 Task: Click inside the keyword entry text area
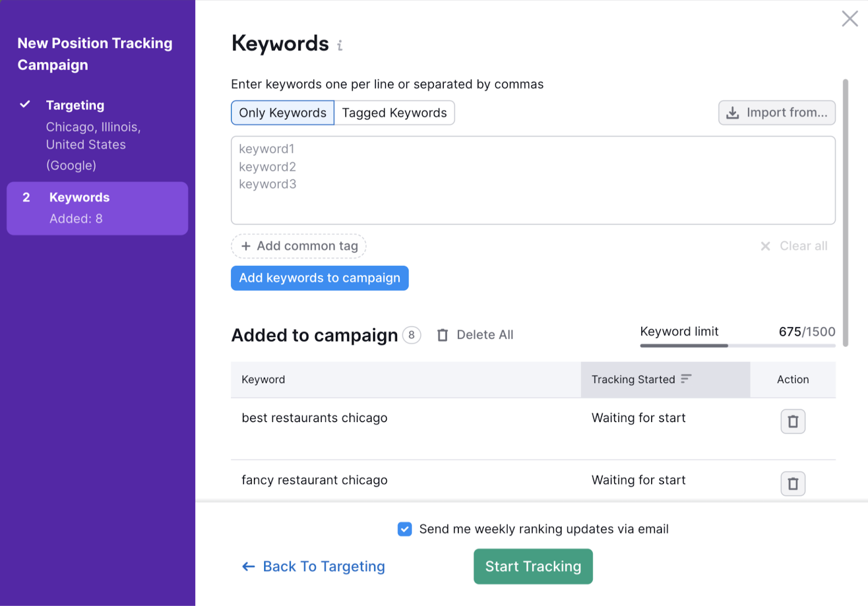pyautogui.click(x=533, y=179)
